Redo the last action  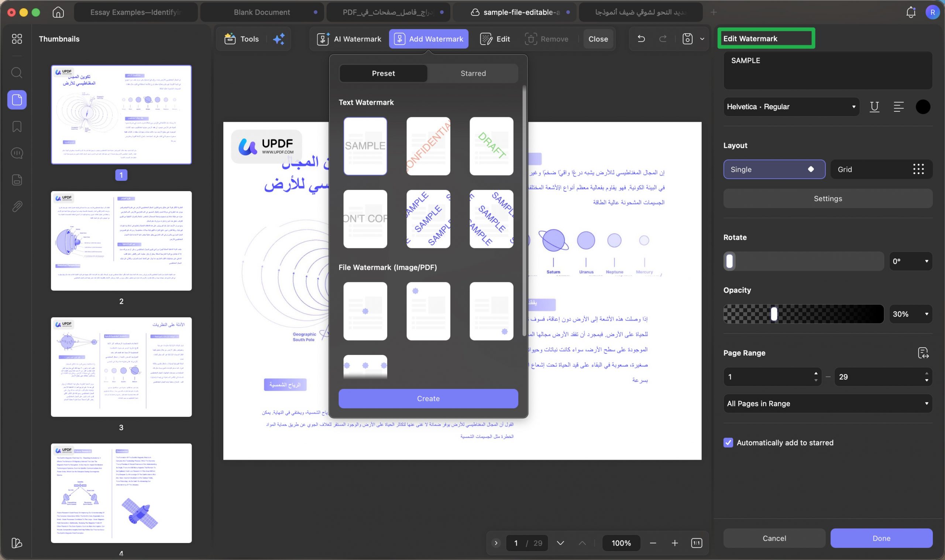pos(663,38)
